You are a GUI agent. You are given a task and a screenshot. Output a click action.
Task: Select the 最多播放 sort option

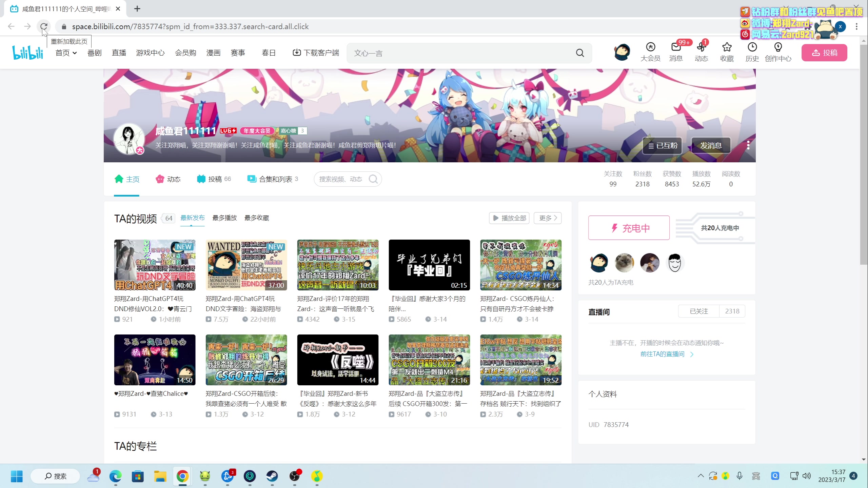coord(224,218)
